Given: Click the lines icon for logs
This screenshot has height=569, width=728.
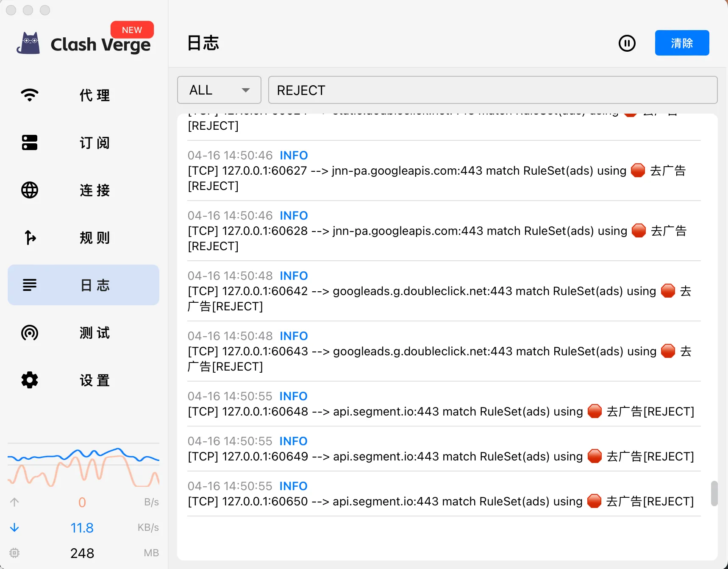Looking at the screenshot, I should pyautogui.click(x=30, y=285).
